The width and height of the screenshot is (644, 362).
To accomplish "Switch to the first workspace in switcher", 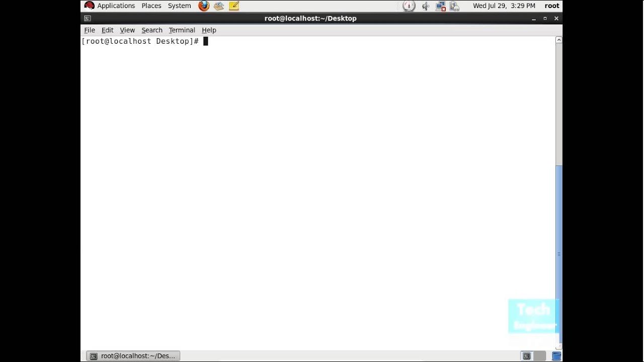I will point(527,356).
